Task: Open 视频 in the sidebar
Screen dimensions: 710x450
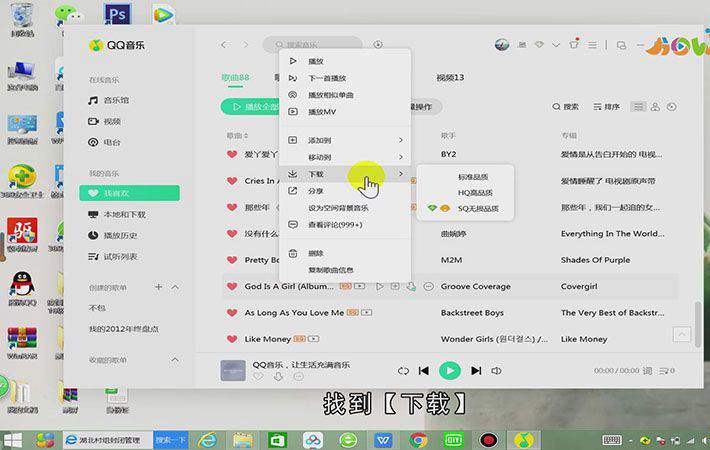Action: pos(112,121)
